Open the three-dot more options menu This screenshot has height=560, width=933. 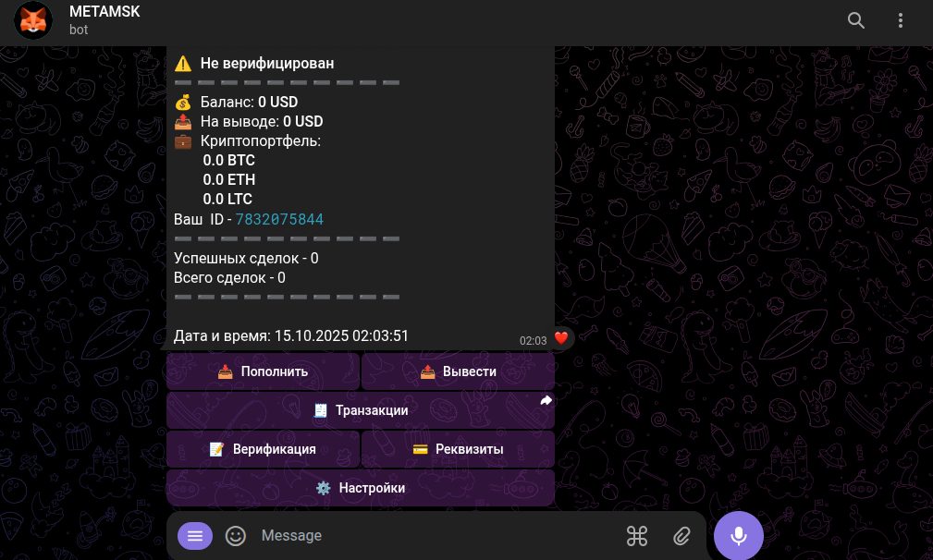tap(901, 21)
